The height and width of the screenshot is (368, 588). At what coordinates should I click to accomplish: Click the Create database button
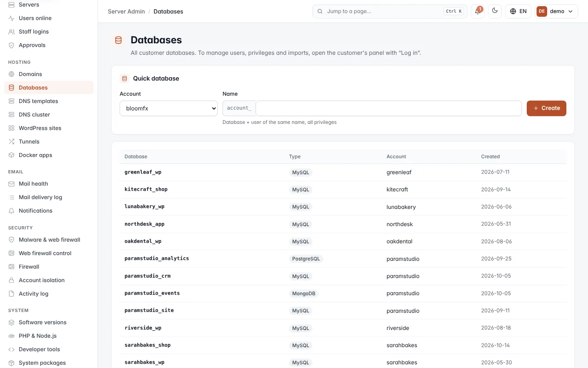[546, 108]
